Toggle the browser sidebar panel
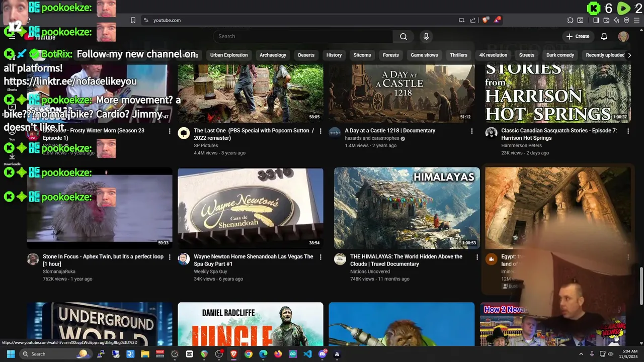The width and height of the screenshot is (644, 362). click(x=596, y=20)
